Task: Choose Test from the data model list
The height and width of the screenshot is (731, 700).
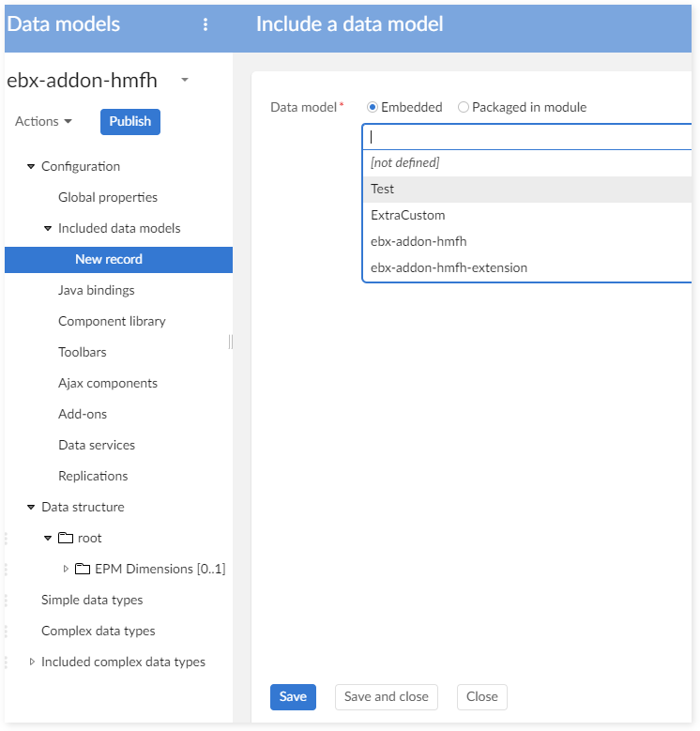Action: point(383,189)
